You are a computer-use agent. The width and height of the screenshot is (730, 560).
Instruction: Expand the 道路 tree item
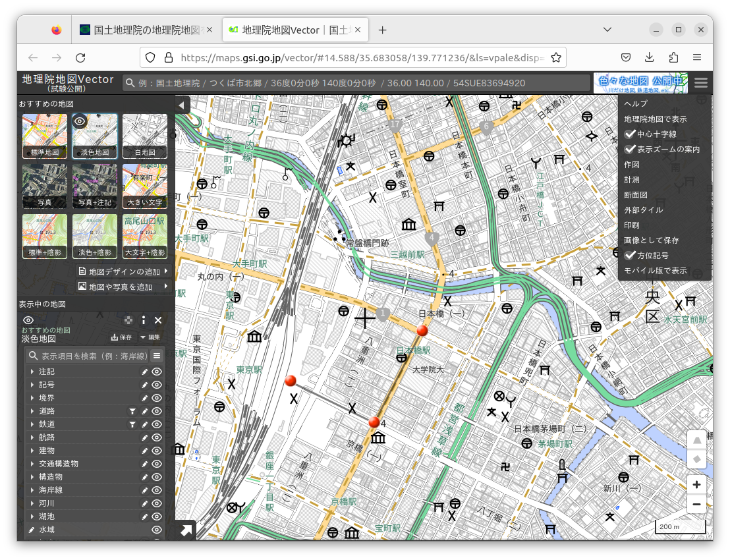coord(32,412)
